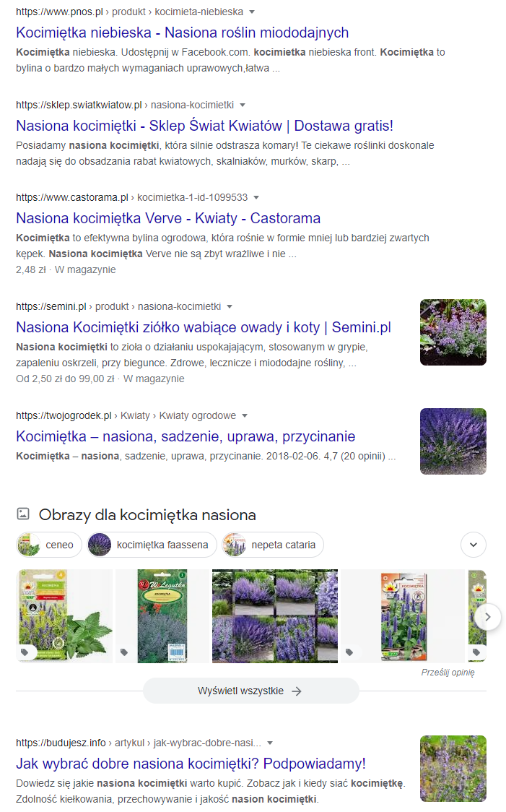Image resolution: width=506 pixels, height=812 pixels.
Task: Open the collage of purple catmint photos
Action: pyautogui.click(x=275, y=616)
